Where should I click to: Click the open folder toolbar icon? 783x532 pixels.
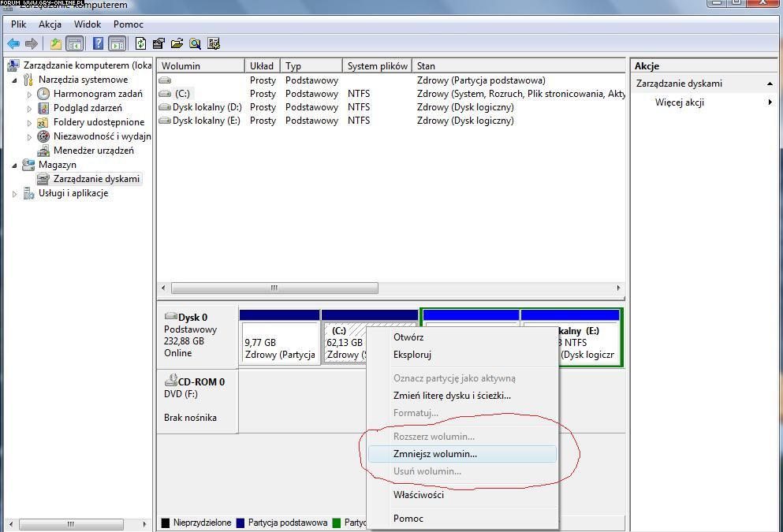(x=177, y=44)
